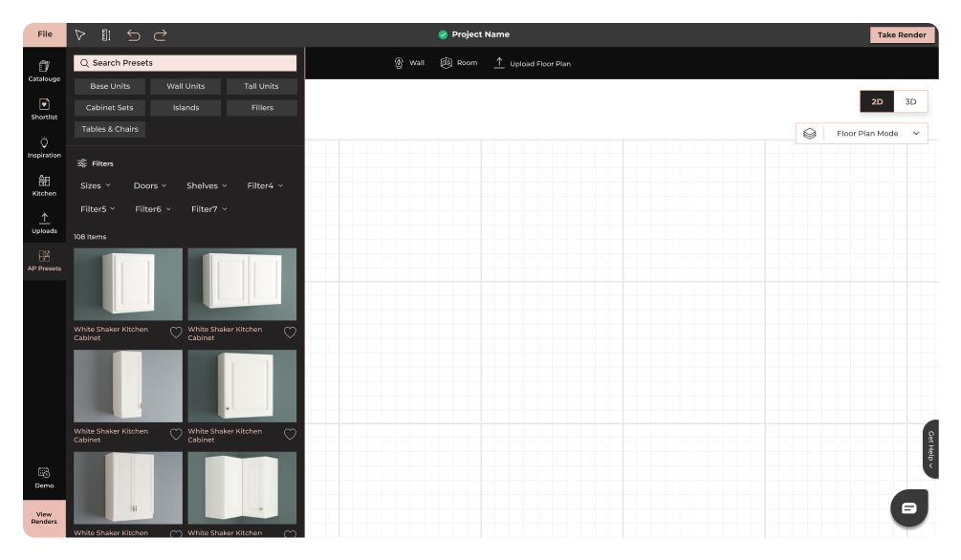961x560 pixels.
Task: Favorite the second-row right cabinet with heart
Action: 290,435
